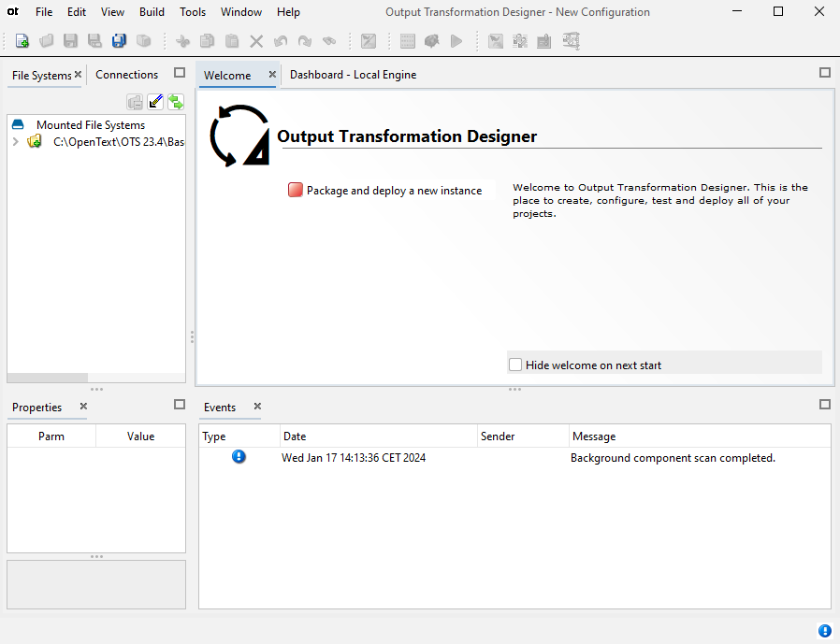The height and width of the screenshot is (644, 840).
Task: Click Package and deploy a new instance
Action: [x=389, y=190]
